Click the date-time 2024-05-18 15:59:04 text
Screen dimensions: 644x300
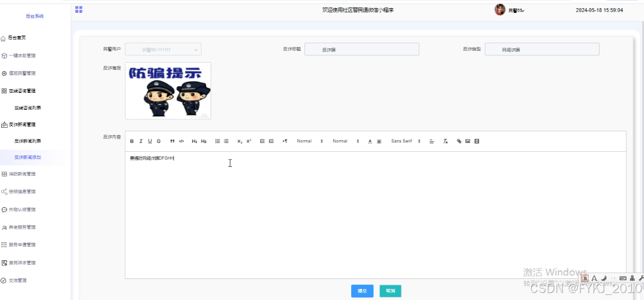(x=599, y=10)
